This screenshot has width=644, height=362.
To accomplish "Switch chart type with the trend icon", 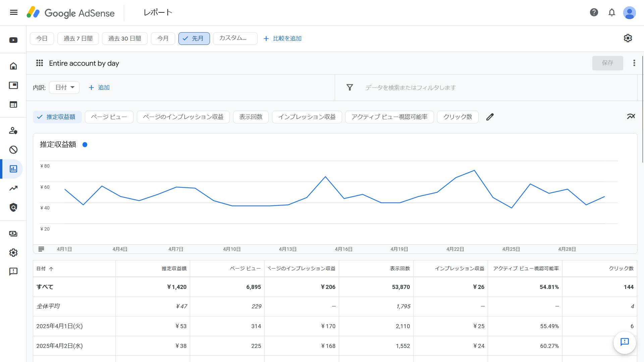I will (631, 117).
